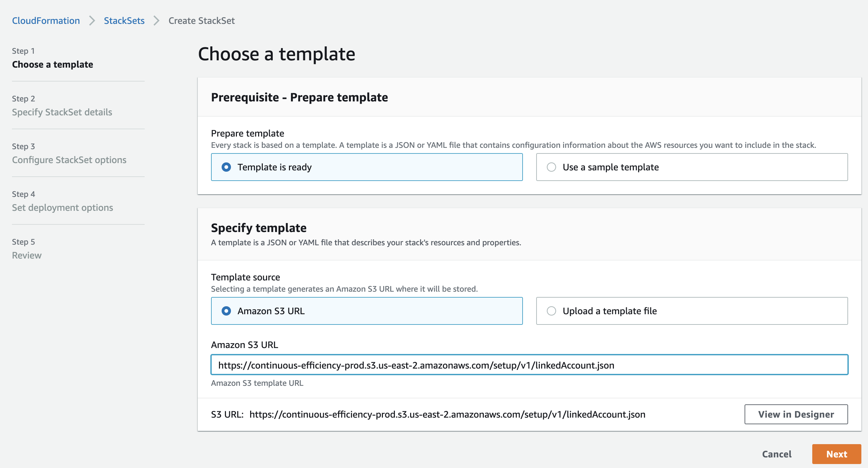Click the Use a sample template label
This screenshot has width=868, height=468.
pyautogui.click(x=611, y=167)
